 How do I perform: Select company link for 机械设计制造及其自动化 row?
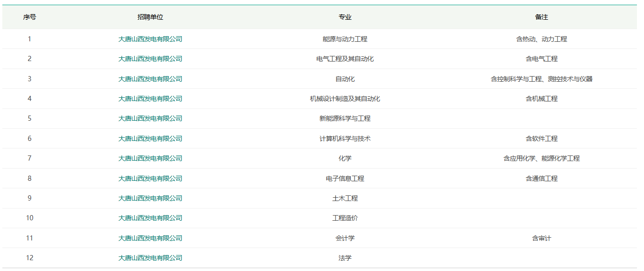pyautogui.click(x=150, y=99)
